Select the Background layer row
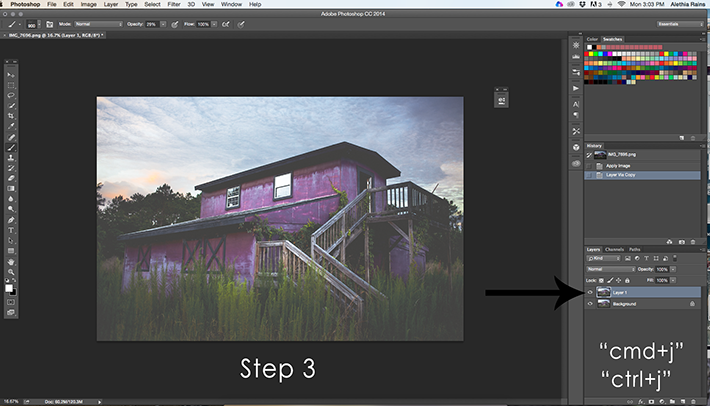Screen dimensions: 710x406 [643, 304]
